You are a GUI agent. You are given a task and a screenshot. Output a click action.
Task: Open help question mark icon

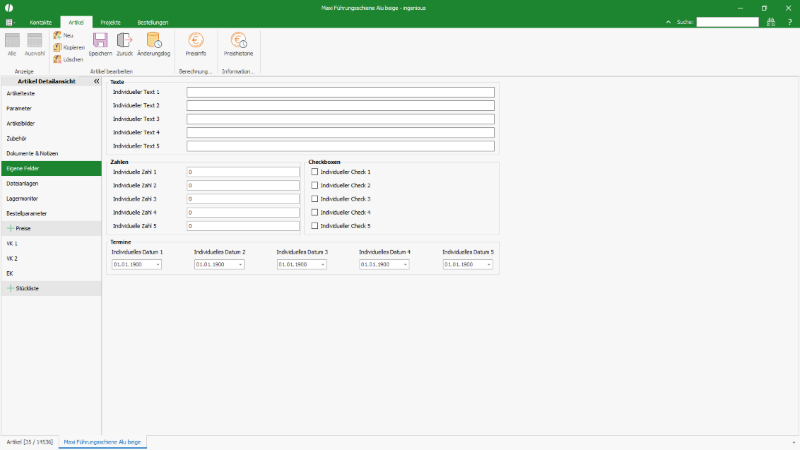[x=790, y=22]
